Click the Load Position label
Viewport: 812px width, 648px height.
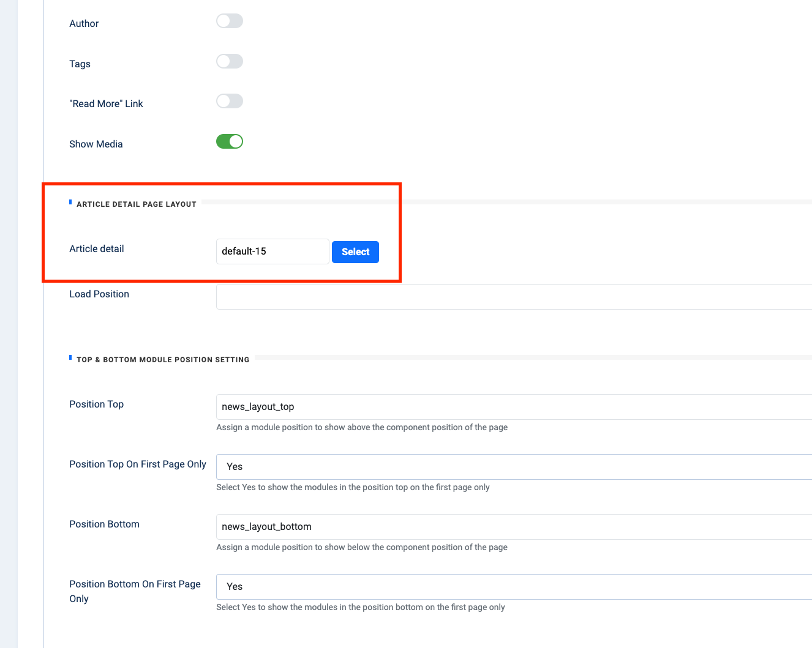click(99, 294)
